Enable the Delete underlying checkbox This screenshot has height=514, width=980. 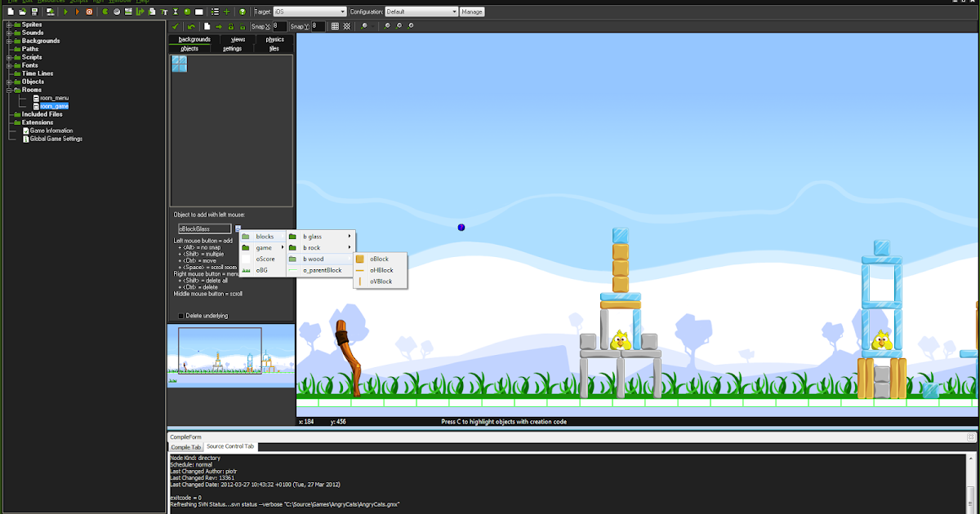pos(181,316)
